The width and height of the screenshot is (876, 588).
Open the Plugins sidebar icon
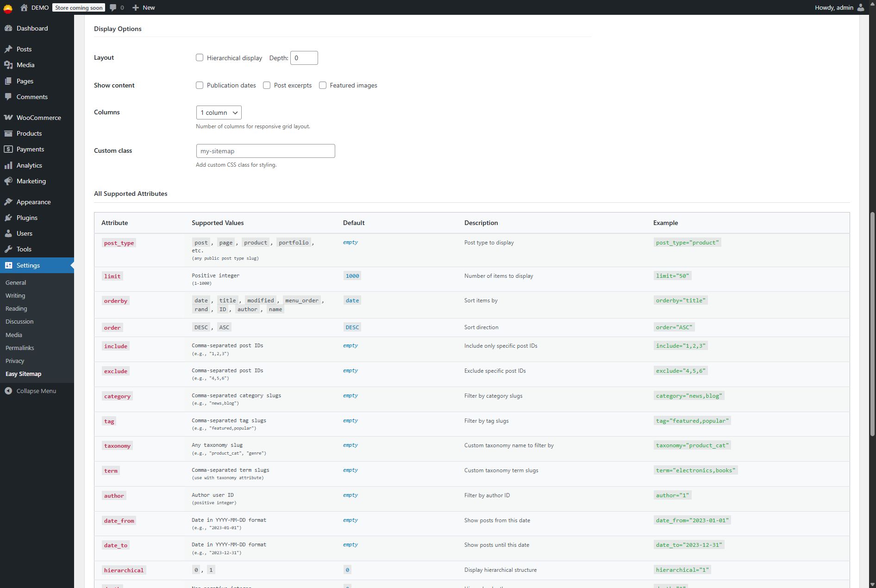9,218
